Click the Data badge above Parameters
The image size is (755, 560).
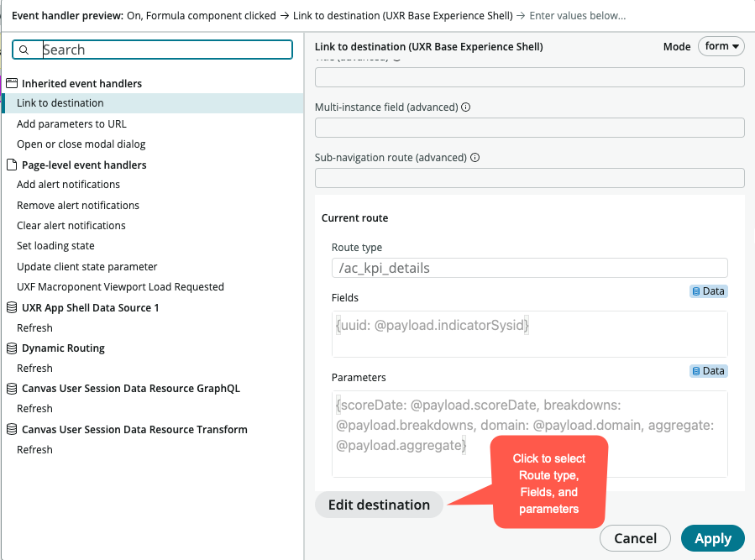[708, 371]
